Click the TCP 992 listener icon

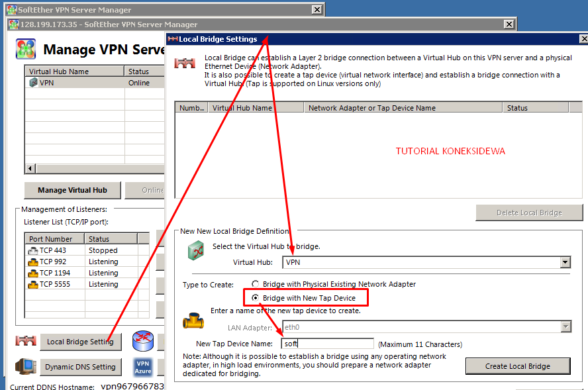[33, 262]
